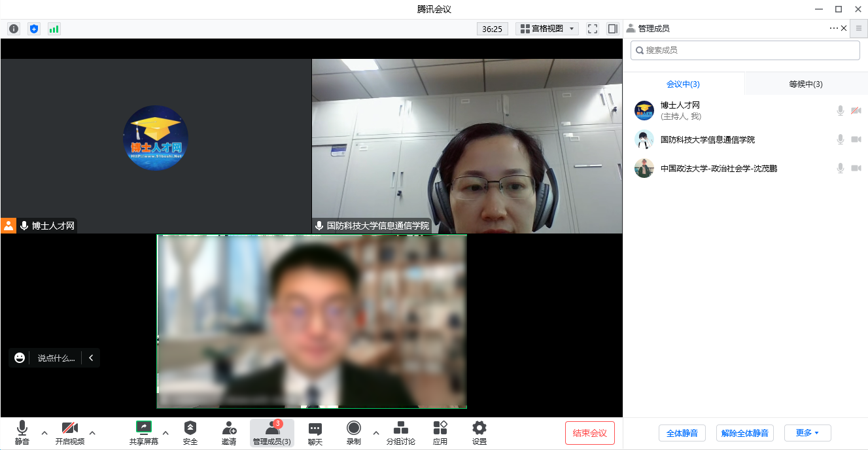Click the 说点什么 chat input box

pos(56,358)
